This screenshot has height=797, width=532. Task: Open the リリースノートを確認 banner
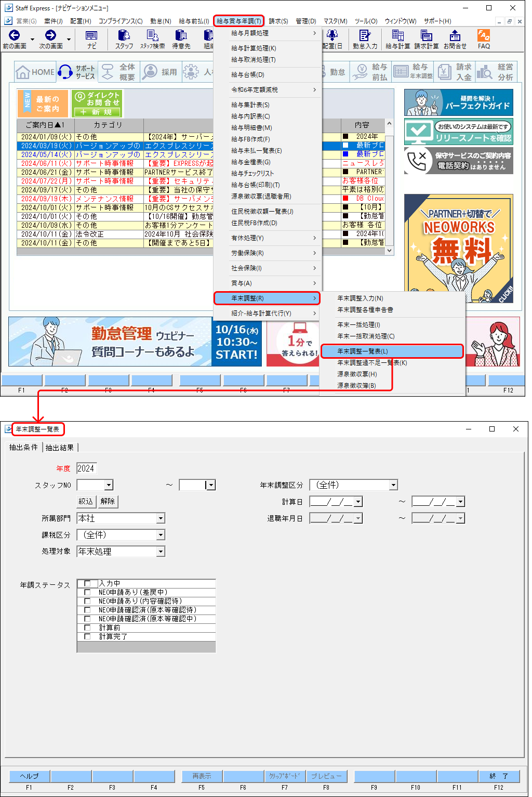pos(459,132)
